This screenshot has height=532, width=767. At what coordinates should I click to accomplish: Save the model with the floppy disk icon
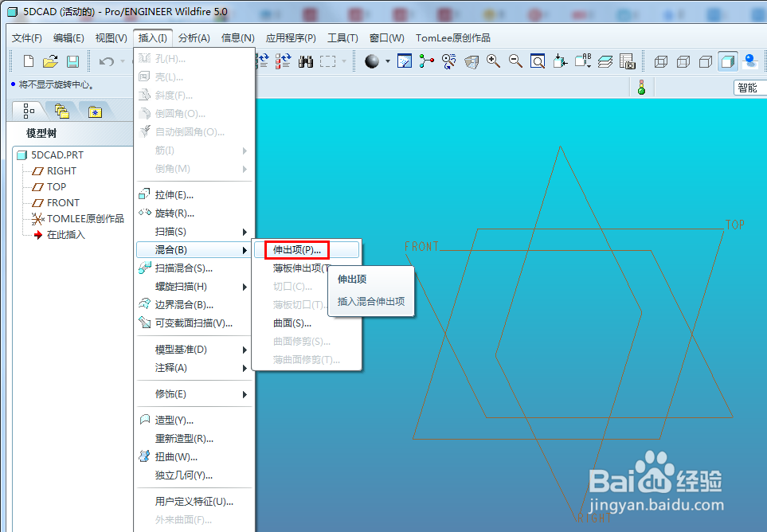(73, 61)
